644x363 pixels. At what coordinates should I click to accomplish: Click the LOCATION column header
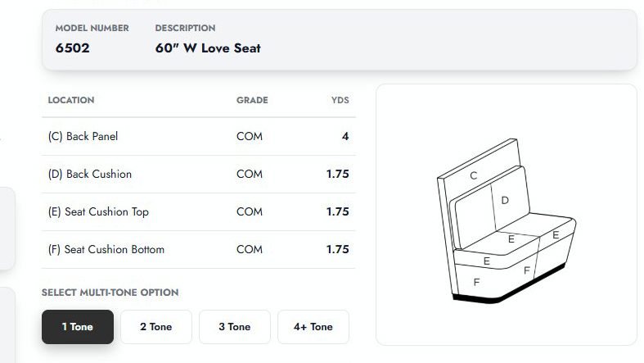(x=71, y=100)
